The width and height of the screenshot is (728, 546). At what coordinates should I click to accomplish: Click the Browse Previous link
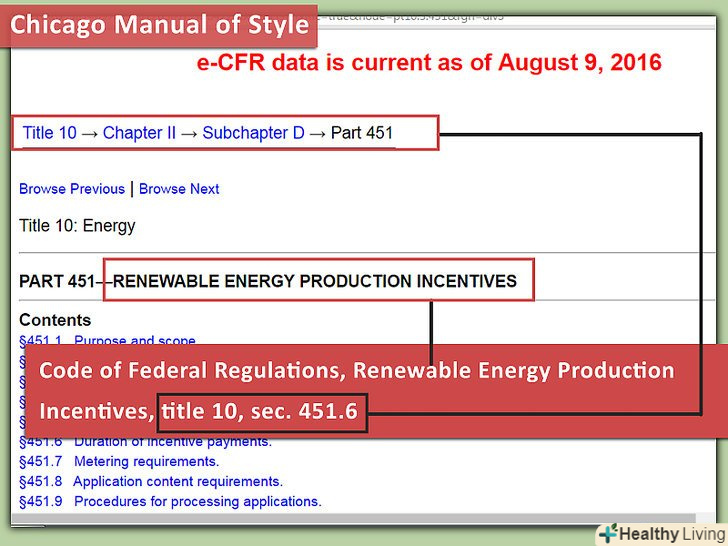(72, 189)
